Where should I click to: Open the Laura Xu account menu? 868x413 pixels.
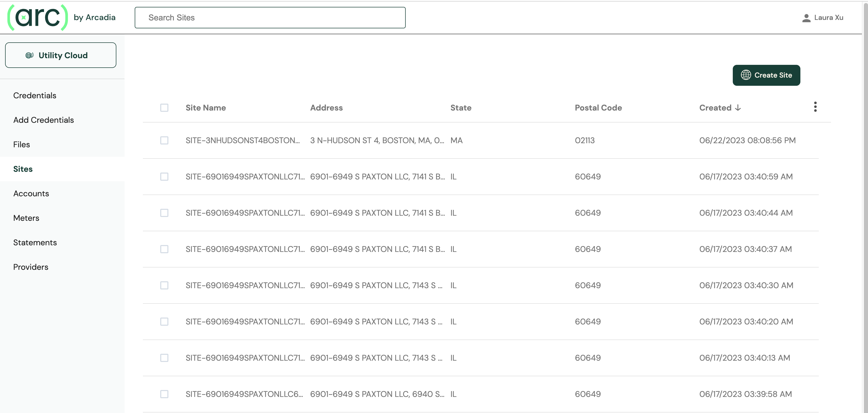pyautogui.click(x=828, y=18)
